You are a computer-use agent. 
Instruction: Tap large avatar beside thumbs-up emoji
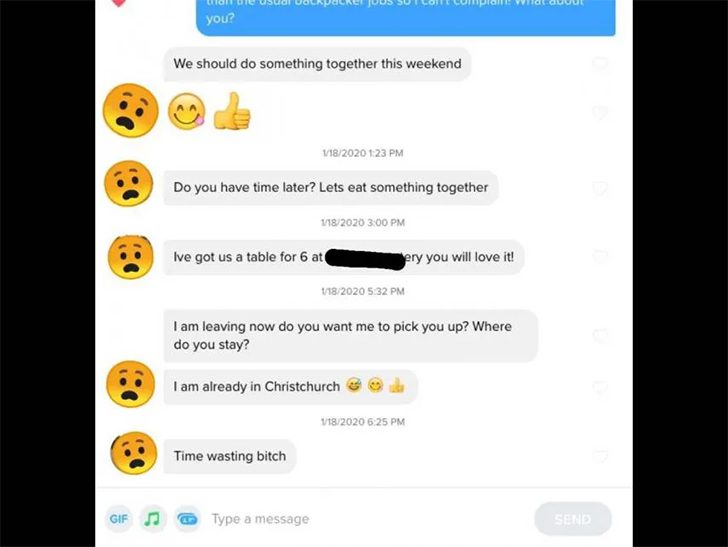130,111
